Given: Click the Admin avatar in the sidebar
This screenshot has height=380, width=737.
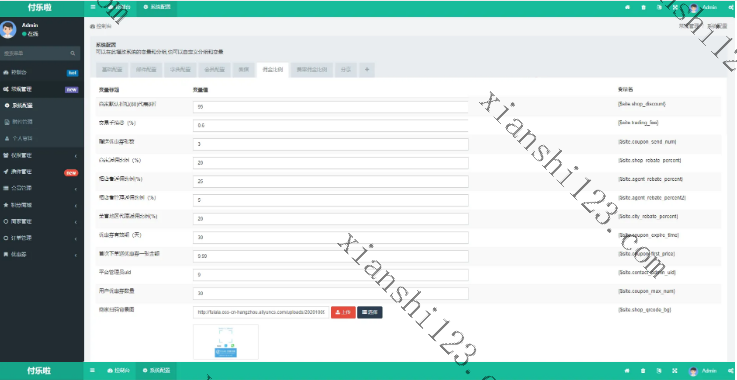Looking at the screenshot, I should [8, 29].
